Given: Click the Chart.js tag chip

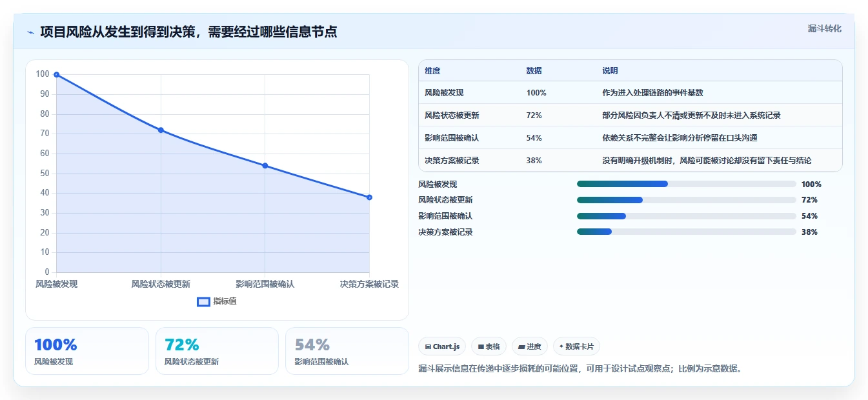Looking at the screenshot, I should tap(442, 346).
